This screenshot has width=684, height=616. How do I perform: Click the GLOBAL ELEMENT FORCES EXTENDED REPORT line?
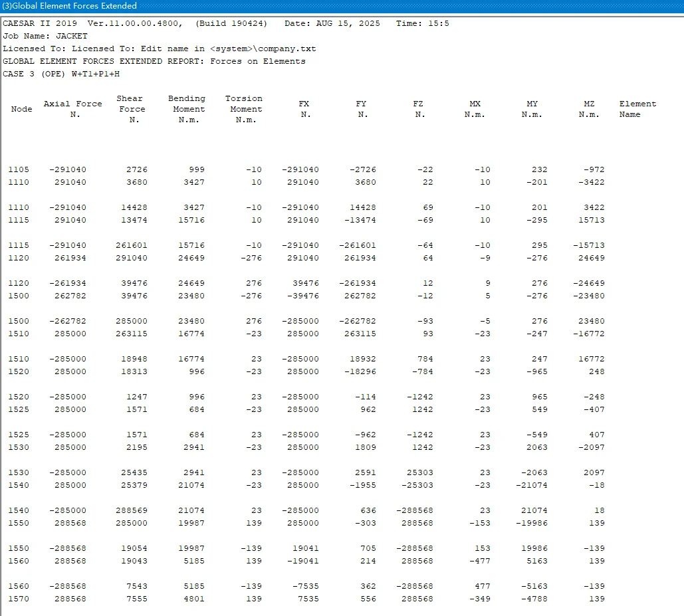point(154,62)
